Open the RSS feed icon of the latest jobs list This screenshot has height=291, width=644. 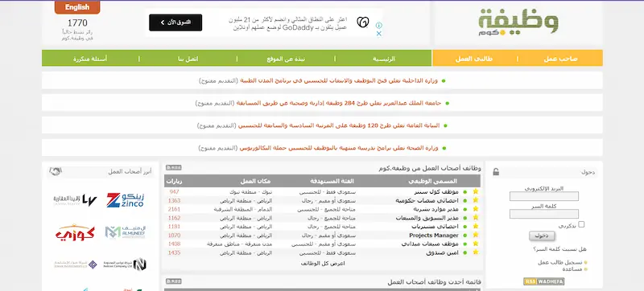click(x=173, y=281)
